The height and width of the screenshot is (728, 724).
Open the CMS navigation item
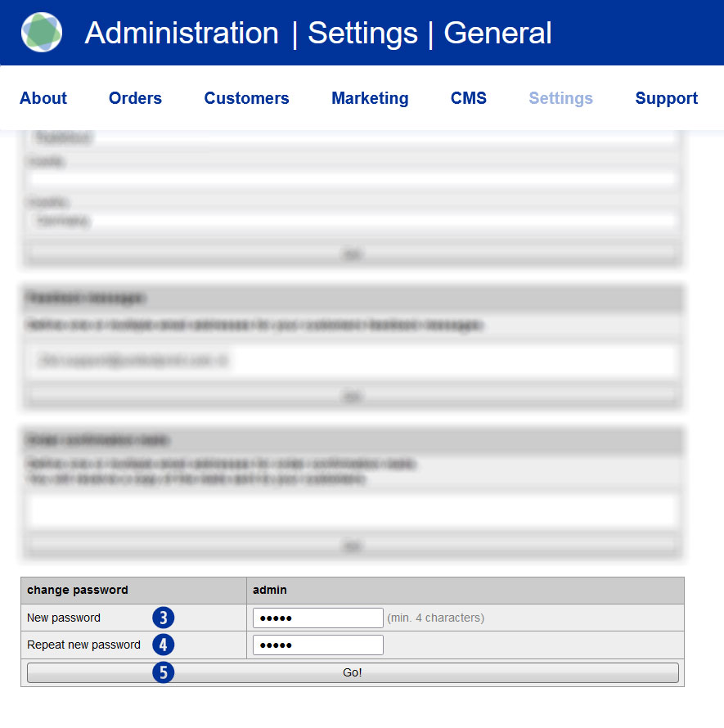[469, 98]
